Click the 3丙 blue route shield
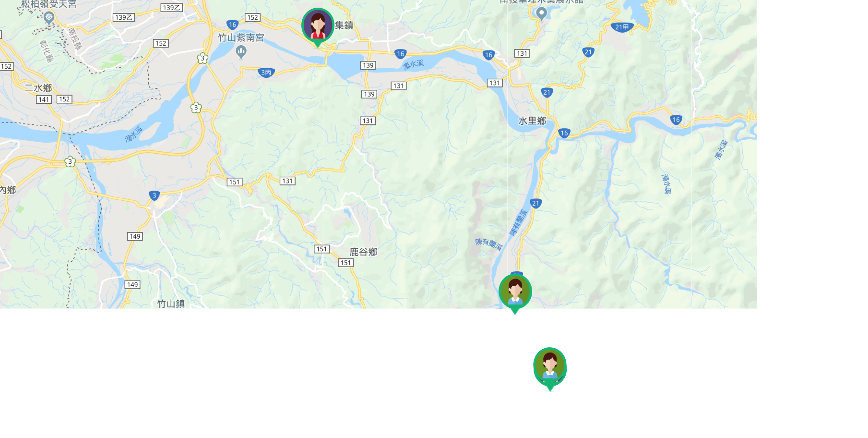This screenshot has height=438, width=868. pyautogui.click(x=266, y=73)
